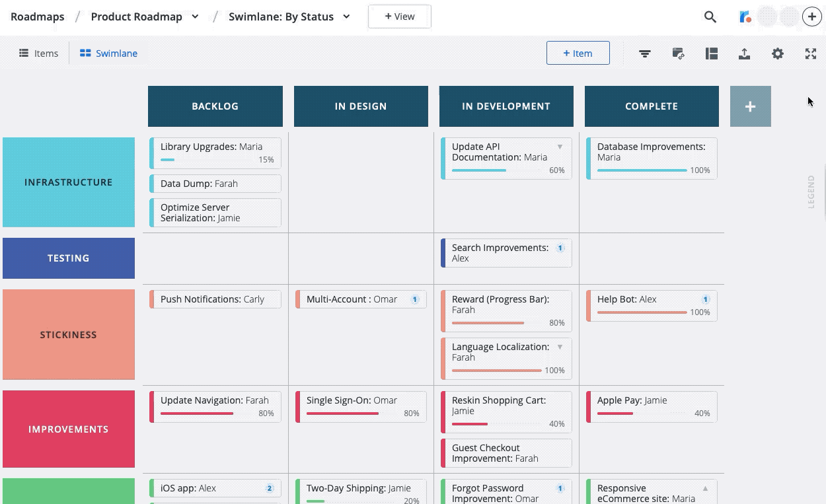Switch to the Items tab
The image size is (826, 504).
click(38, 54)
